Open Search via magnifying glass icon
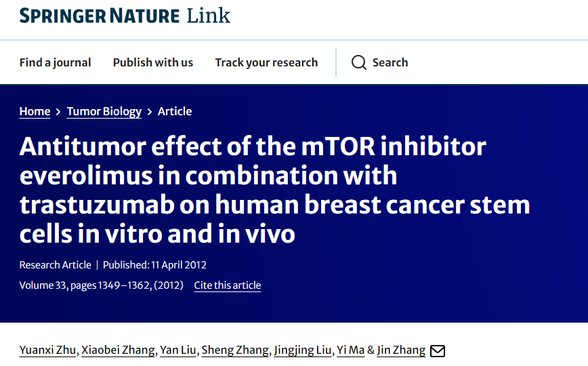Screen dimensions: 588x366 point(359,62)
